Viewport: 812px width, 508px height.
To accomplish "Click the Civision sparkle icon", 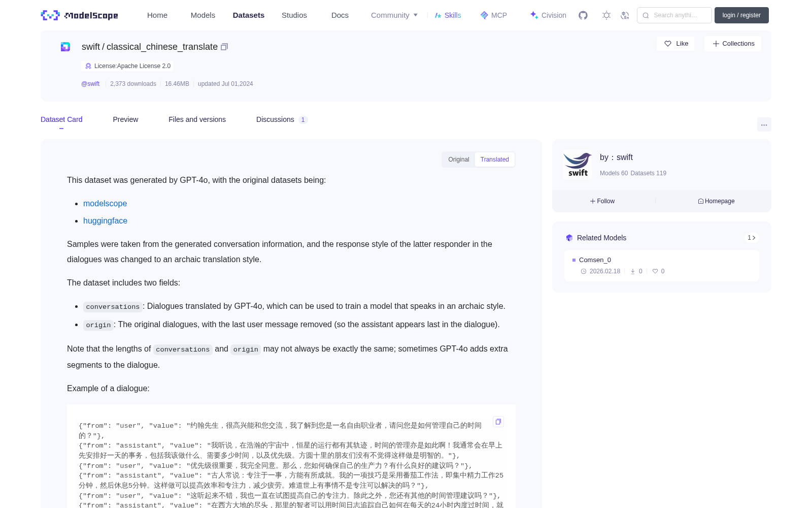I will (534, 15).
